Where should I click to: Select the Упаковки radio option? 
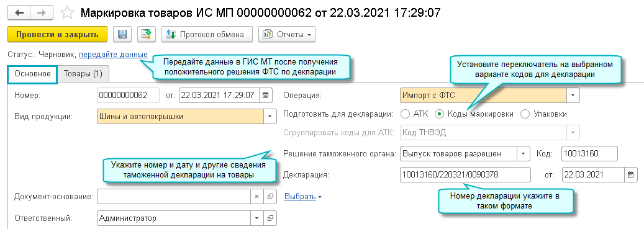[x=525, y=114]
